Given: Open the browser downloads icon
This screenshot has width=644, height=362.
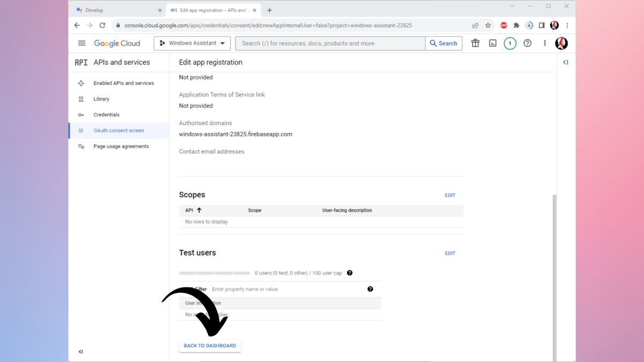Looking at the screenshot, I should point(529,25).
